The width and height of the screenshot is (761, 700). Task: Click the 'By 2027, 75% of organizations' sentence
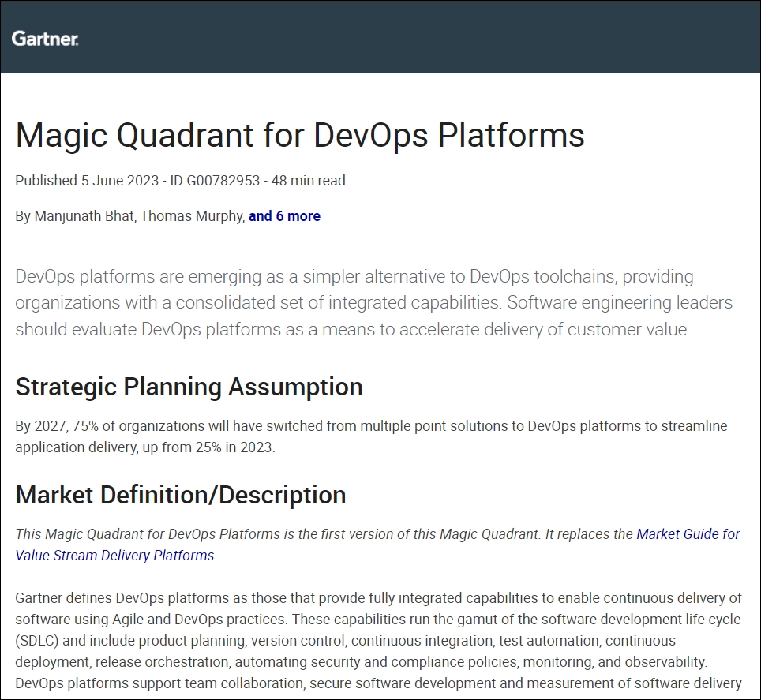coord(371,436)
